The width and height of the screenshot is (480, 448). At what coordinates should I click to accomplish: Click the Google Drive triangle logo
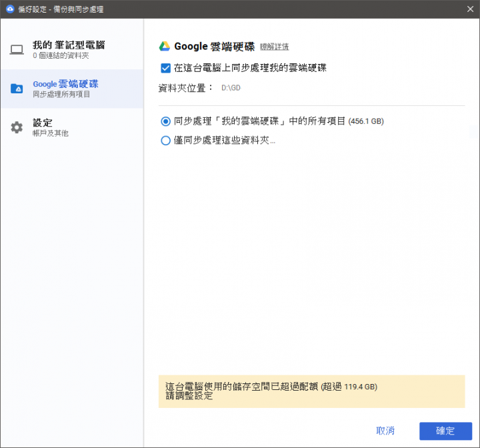pyautogui.click(x=165, y=46)
